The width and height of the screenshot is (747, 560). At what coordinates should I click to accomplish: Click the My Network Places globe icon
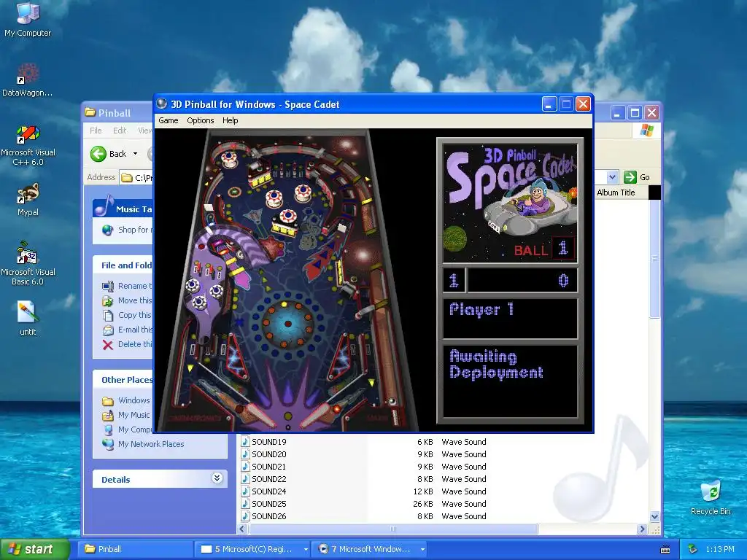(108, 444)
